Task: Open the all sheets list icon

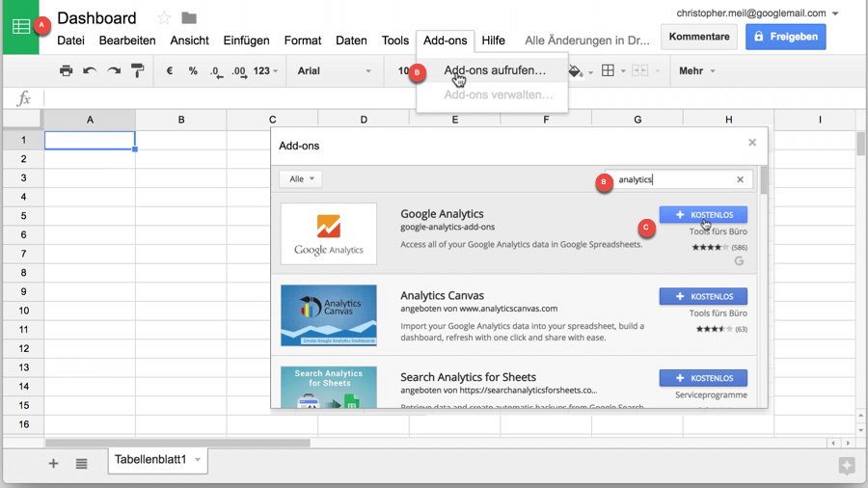Action: click(x=81, y=463)
